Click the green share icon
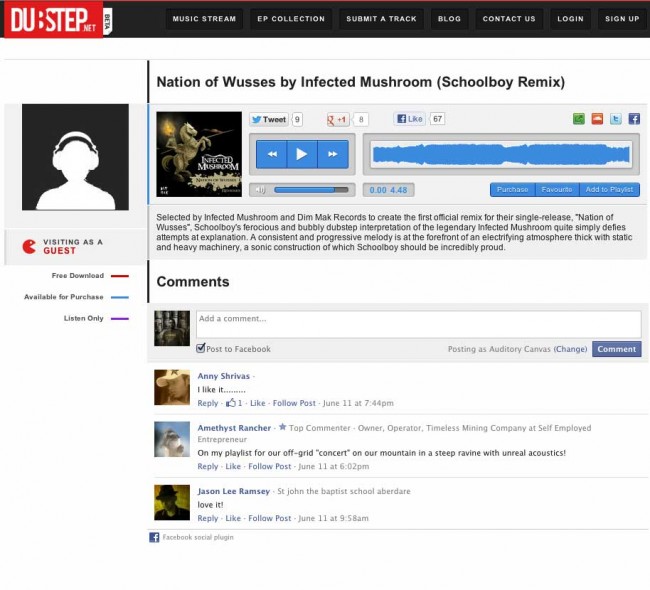 click(x=579, y=119)
